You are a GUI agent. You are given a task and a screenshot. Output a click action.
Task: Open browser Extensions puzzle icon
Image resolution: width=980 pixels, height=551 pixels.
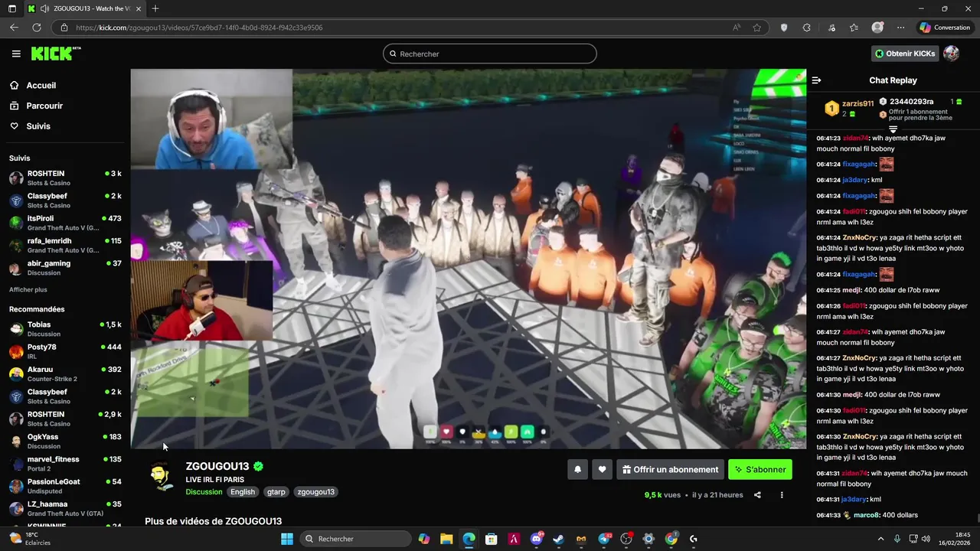click(x=806, y=28)
